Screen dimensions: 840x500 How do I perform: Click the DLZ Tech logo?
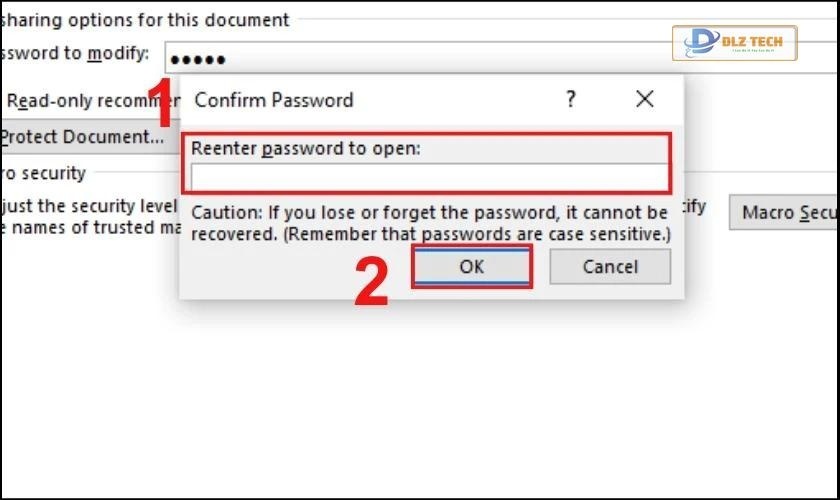click(734, 43)
